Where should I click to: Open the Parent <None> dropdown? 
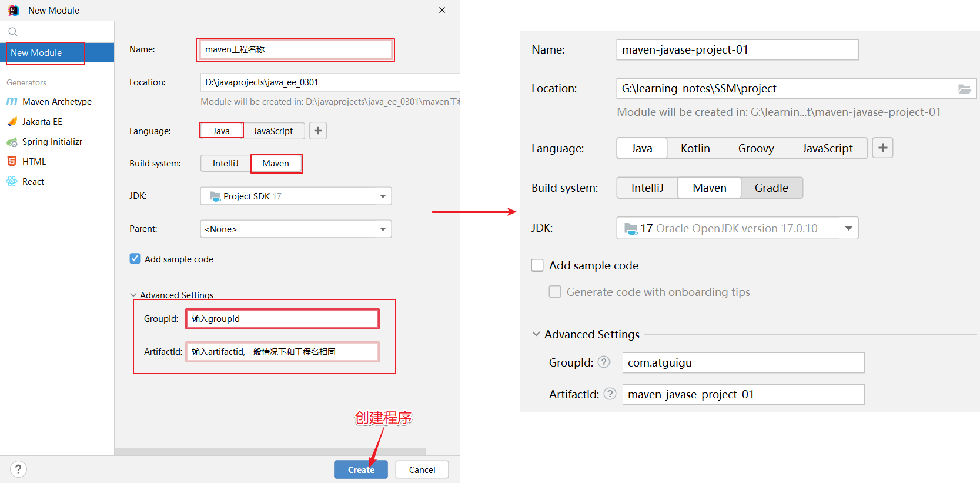tap(296, 229)
